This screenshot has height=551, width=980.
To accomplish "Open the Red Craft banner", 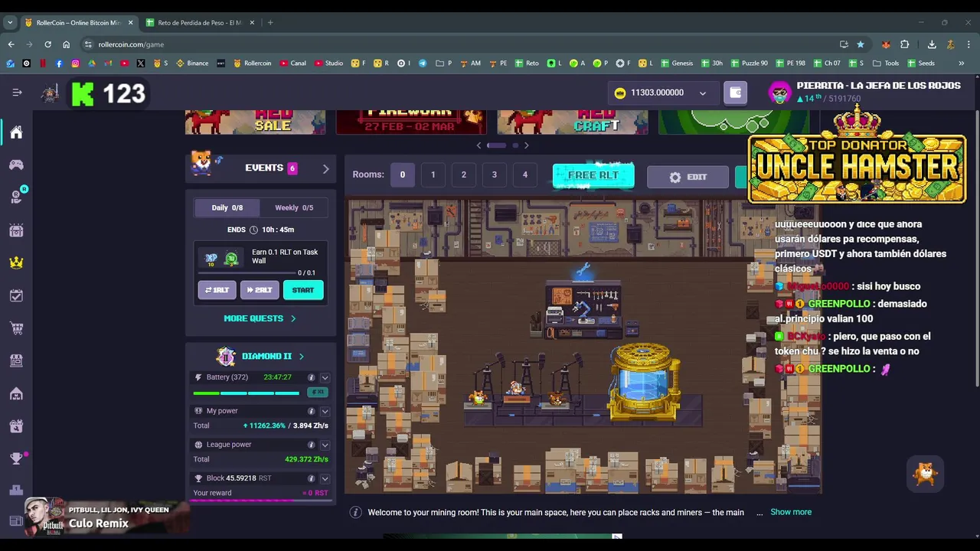I will pyautogui.click(x=573, y=122).
